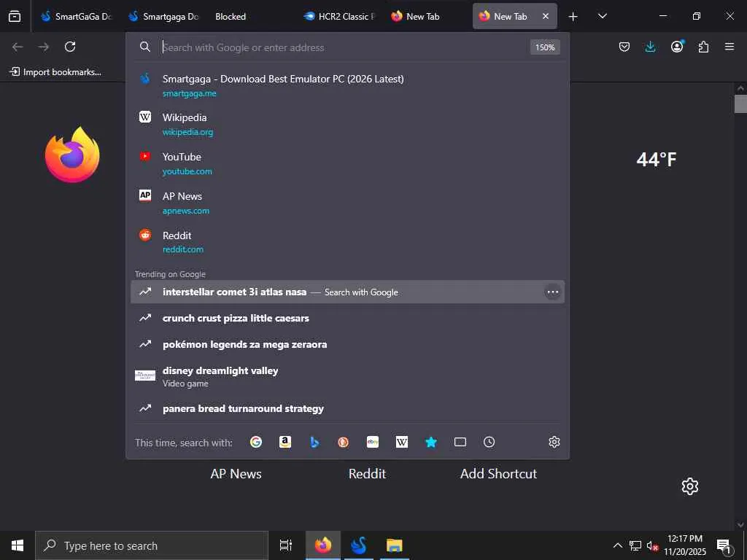Open a new tab with plus button
The width and height of the screenshot is (747, 560).
(573, 17)
